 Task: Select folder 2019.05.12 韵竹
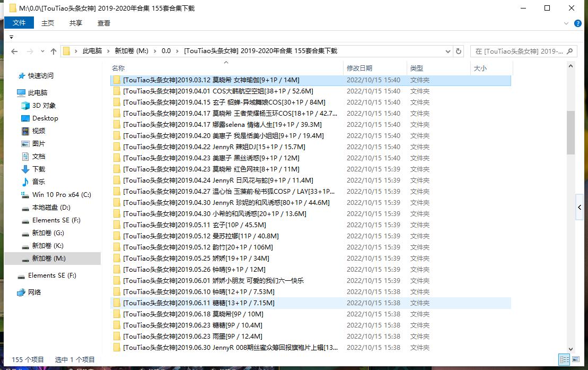click(311, 247)
